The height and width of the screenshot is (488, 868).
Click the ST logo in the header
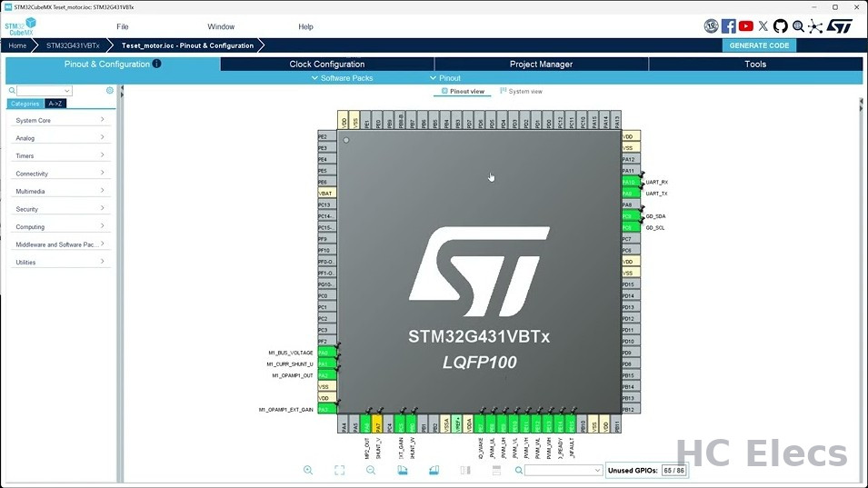click(x=840, y=26)
